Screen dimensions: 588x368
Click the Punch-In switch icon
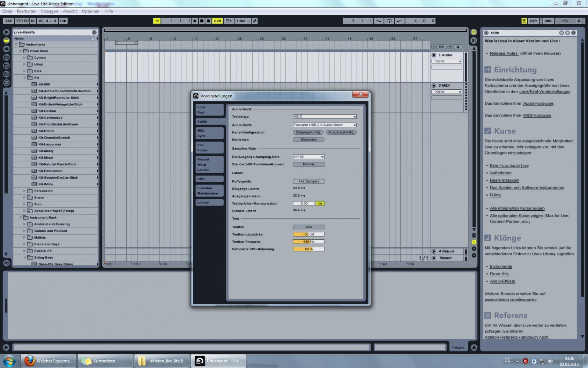point(378,21)
